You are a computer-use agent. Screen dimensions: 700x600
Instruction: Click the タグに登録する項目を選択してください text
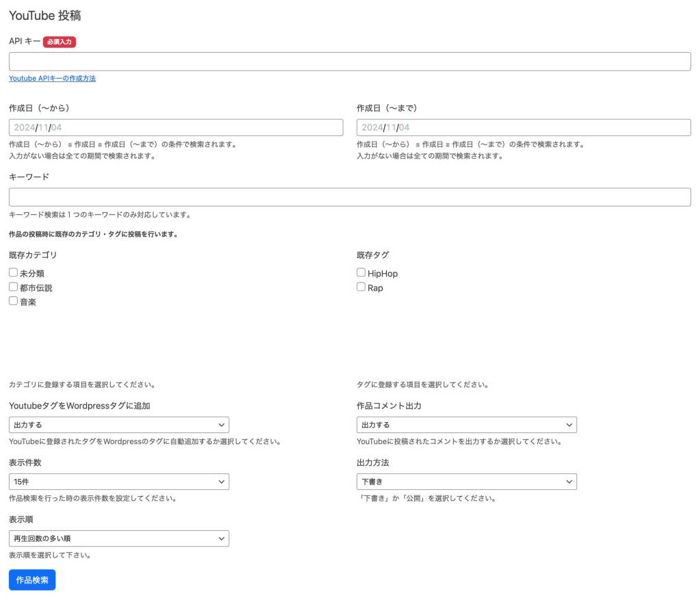422,384
